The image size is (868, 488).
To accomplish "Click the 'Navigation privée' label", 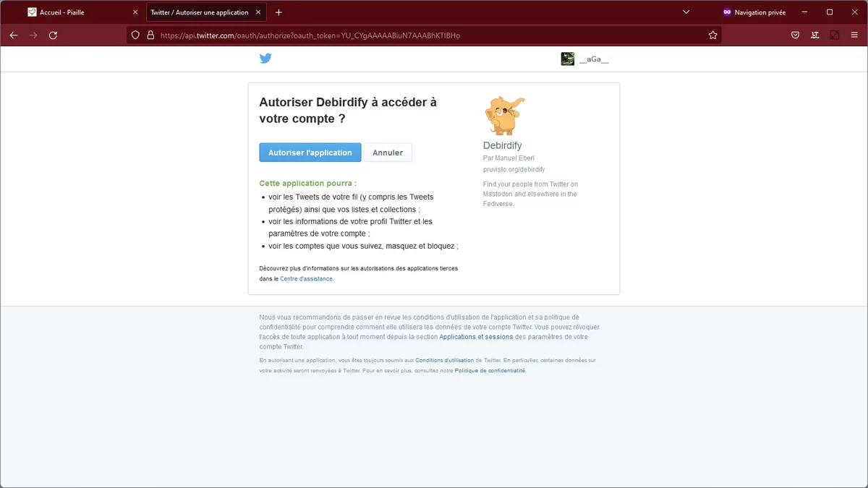I will pyautogui.click(x=759, y=12).
